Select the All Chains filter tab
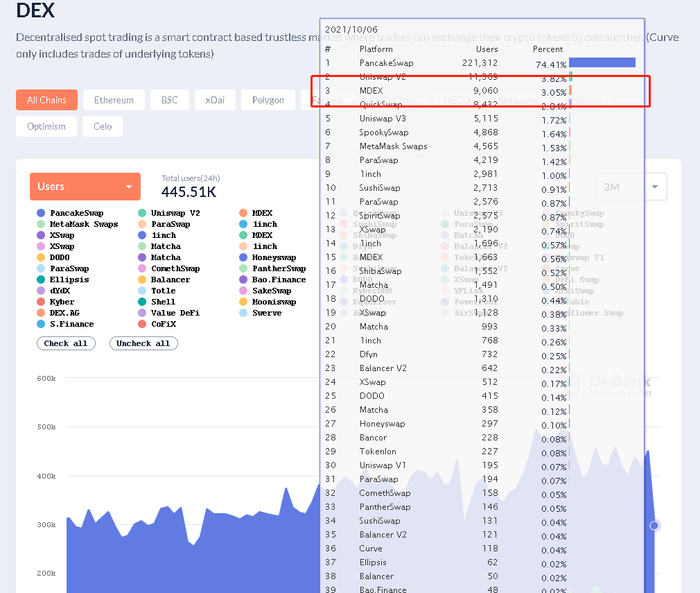 pos(46,100)
